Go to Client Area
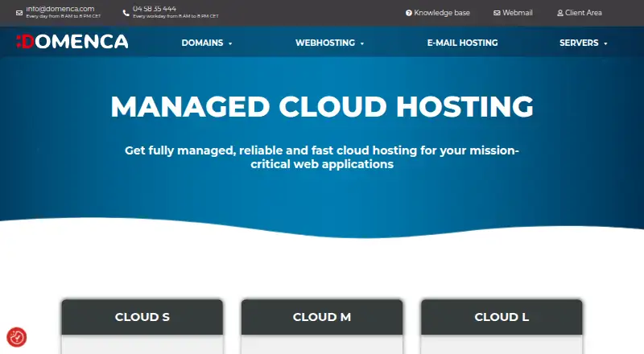The width and height of the screenshot is (644, 354). (x=580, y=13)
